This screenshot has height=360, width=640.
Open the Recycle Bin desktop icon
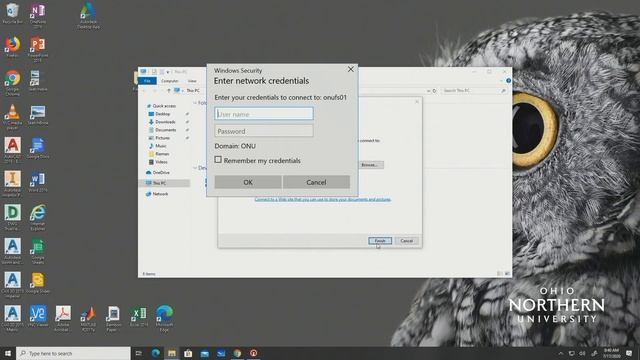click(x=12, y=13)
